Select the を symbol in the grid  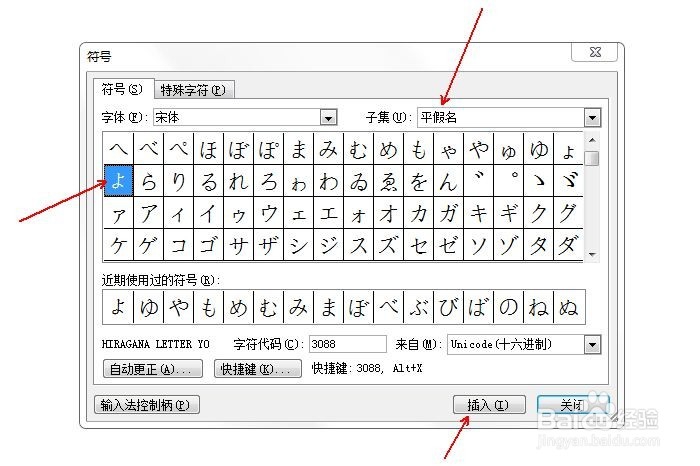[418, 181]
